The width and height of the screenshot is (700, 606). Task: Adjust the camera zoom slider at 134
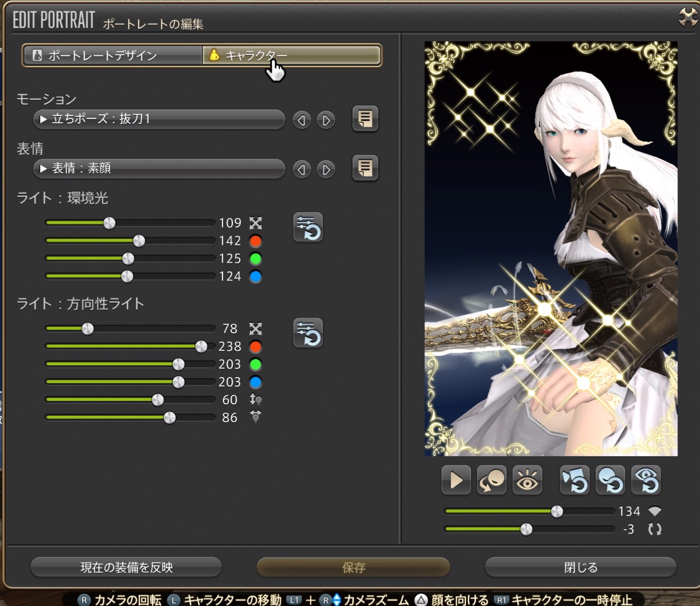529,511
